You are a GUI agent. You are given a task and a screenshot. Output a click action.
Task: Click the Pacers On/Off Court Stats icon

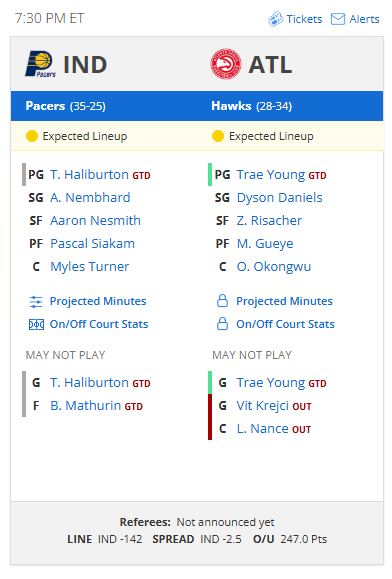tap(36, 324)
